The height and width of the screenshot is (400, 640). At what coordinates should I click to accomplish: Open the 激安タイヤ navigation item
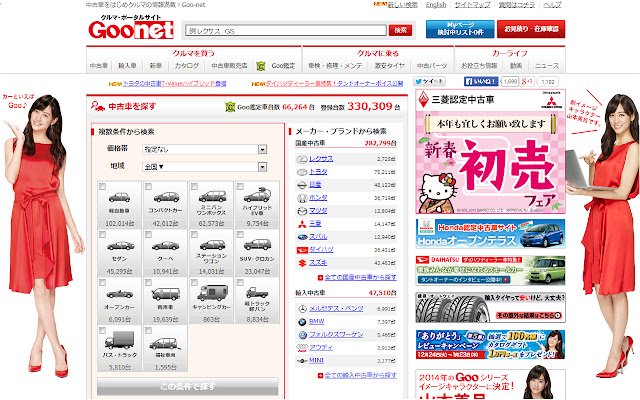[x=390, y=66]
